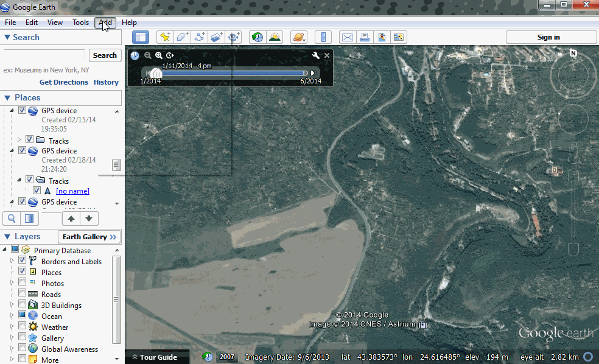The image size is (599, 364).
Task: Open the Earth Gallery
Action: [89, 237]
